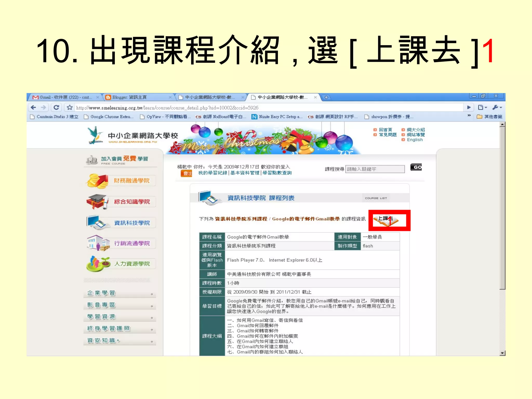Viewport: 532px width, 399px height.
Task: Click the browser back arrow
Action: 33,107
